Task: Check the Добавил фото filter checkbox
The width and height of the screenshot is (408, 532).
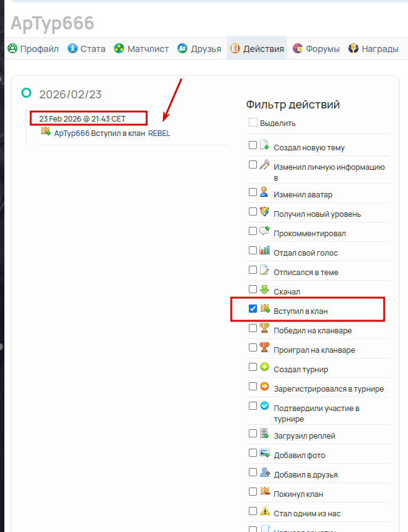Action: click(x=253, y=453)
